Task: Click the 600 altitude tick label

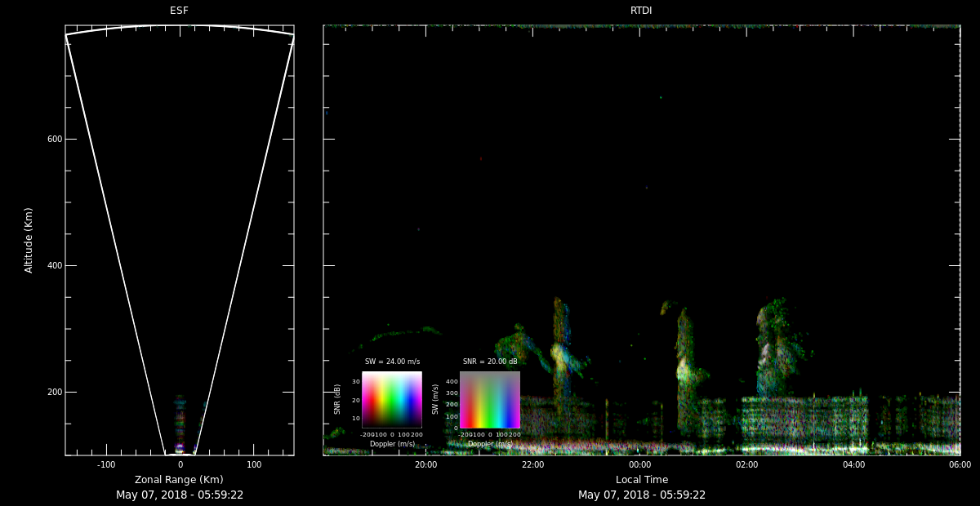Action: click(55, 139)
